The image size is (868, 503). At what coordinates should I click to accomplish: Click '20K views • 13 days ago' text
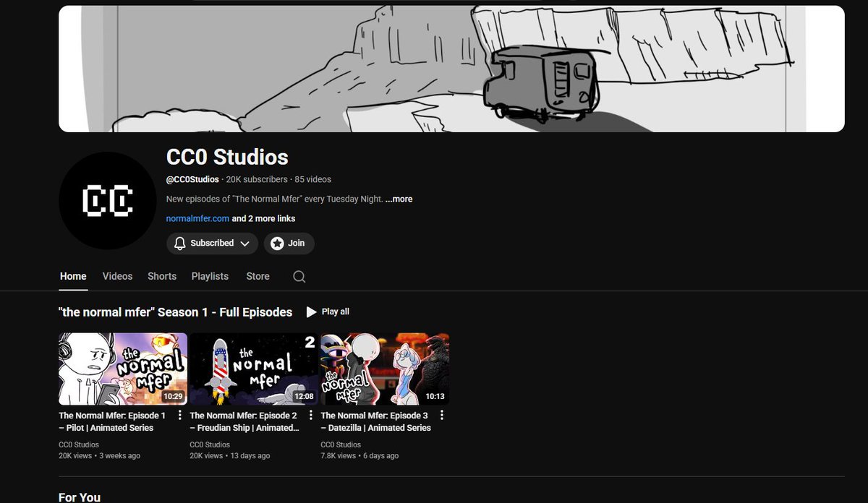point(230,456)
